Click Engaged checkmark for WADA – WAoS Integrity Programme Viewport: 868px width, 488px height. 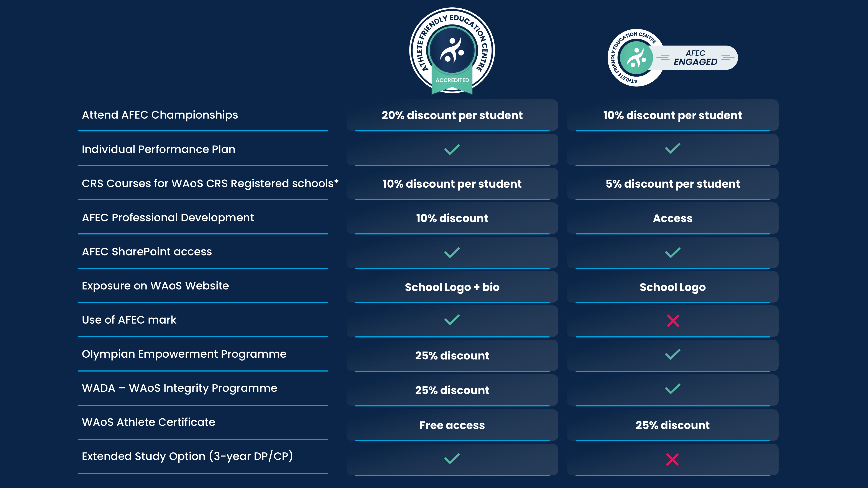672,389
